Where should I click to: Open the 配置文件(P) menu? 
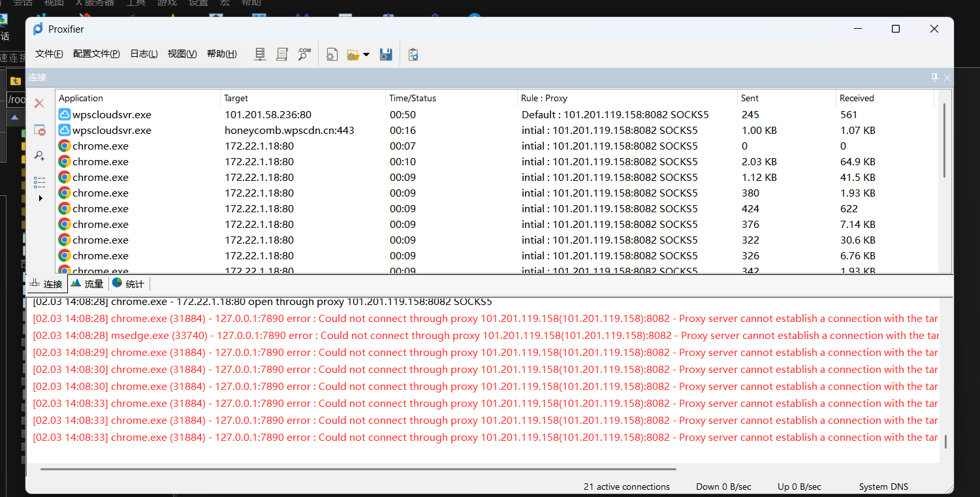pyautogui.click(x=96, y=54)
